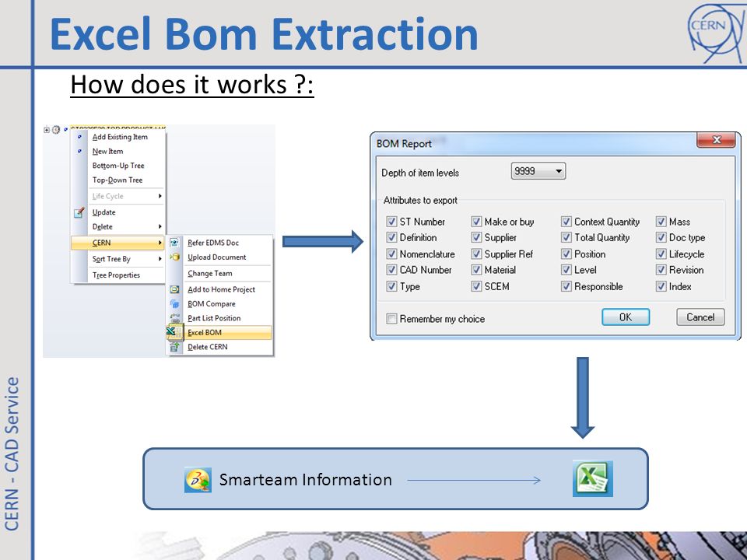Click the Add to Home Project icon
Image resolution: width=747 pixels, height=560 pixels.
[x=175, y=289]
